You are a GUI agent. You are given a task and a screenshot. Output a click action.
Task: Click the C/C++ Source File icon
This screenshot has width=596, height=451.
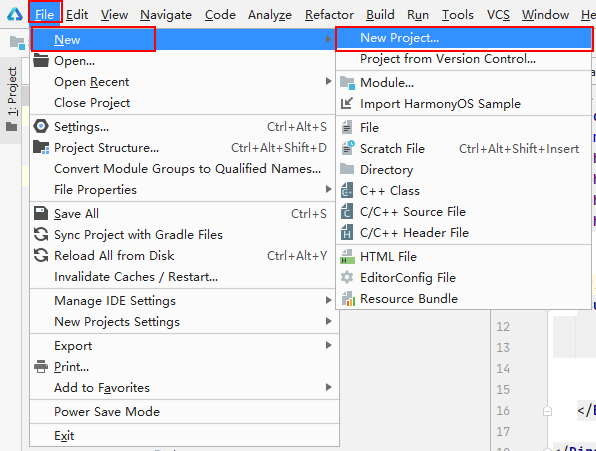(x=347, y=211)
